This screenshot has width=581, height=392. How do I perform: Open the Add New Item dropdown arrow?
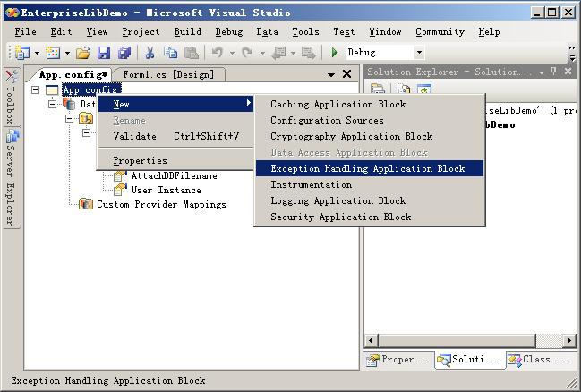click(x=67, y=53)
